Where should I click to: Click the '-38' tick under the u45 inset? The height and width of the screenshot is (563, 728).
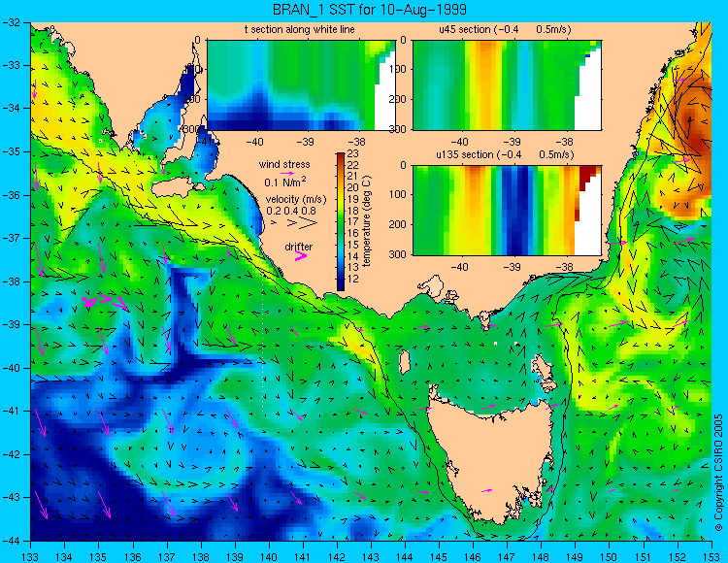point(565,142)
